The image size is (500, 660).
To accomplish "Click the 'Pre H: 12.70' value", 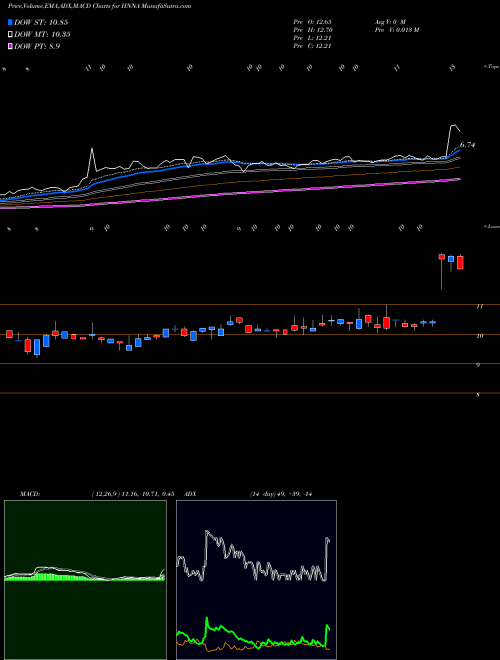I will [x=313, y=30].
